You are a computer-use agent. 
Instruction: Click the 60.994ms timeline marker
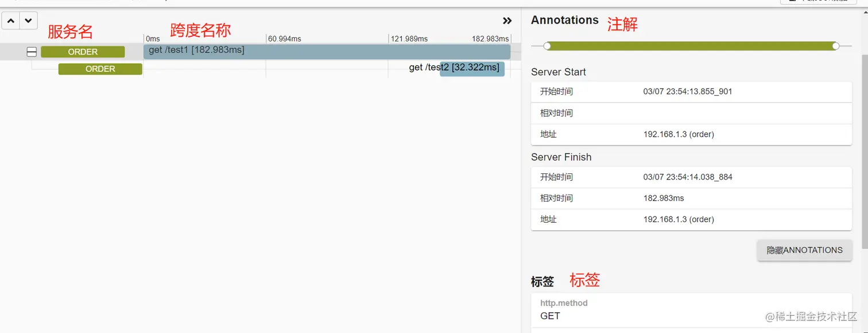coord(284,38)
